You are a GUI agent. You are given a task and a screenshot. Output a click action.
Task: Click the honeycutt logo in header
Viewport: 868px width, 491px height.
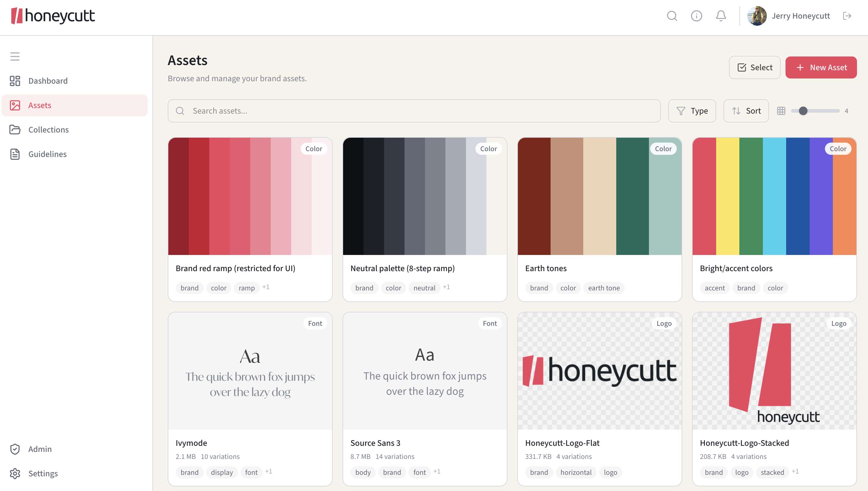coord(53,16)
